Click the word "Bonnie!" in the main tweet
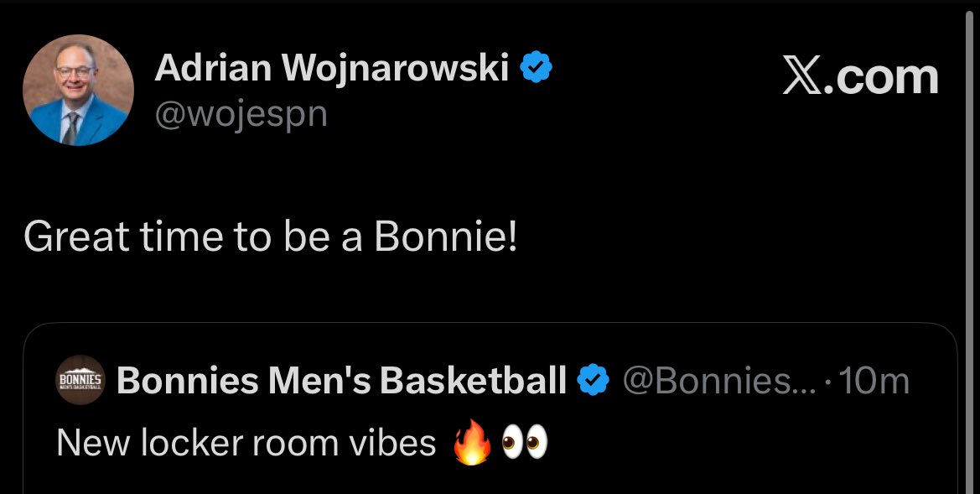This screenshot has height=494, width=980. 446,237
